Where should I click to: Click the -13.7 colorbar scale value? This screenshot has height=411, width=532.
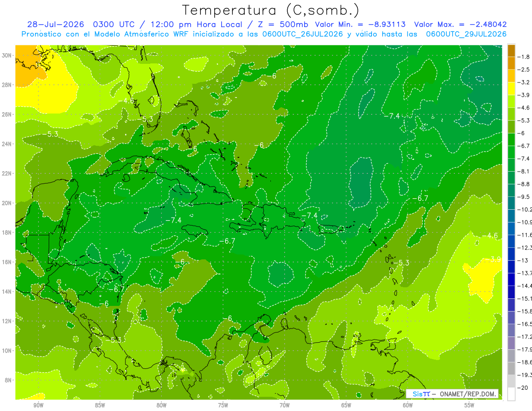(x=525, y=273)
